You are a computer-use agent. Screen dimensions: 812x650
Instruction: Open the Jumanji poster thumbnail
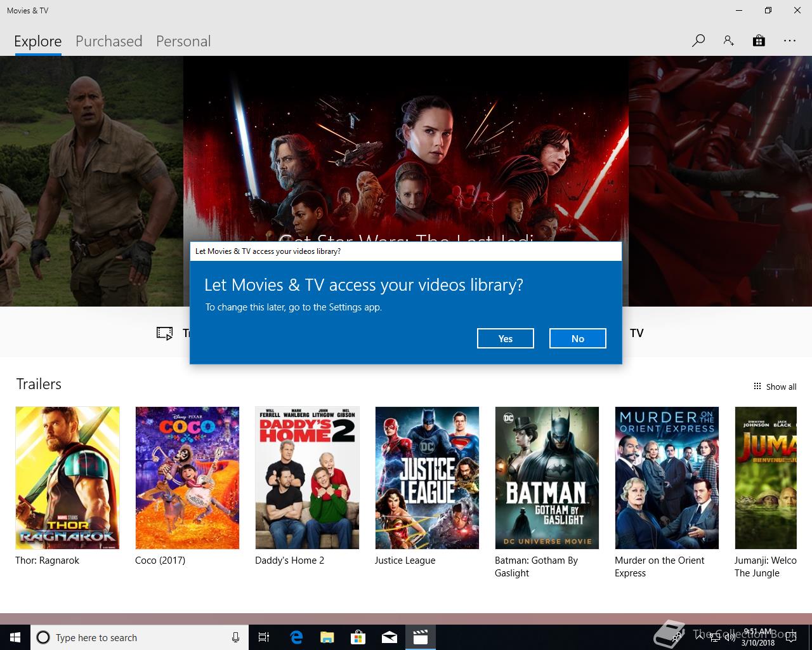click(x=766, y=478)
